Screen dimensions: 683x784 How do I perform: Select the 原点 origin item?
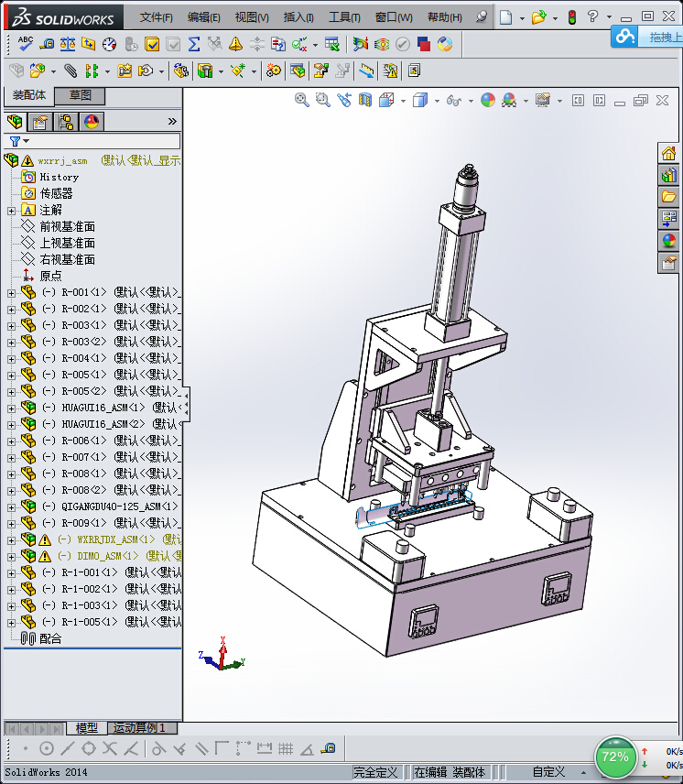tap(50, 276)
